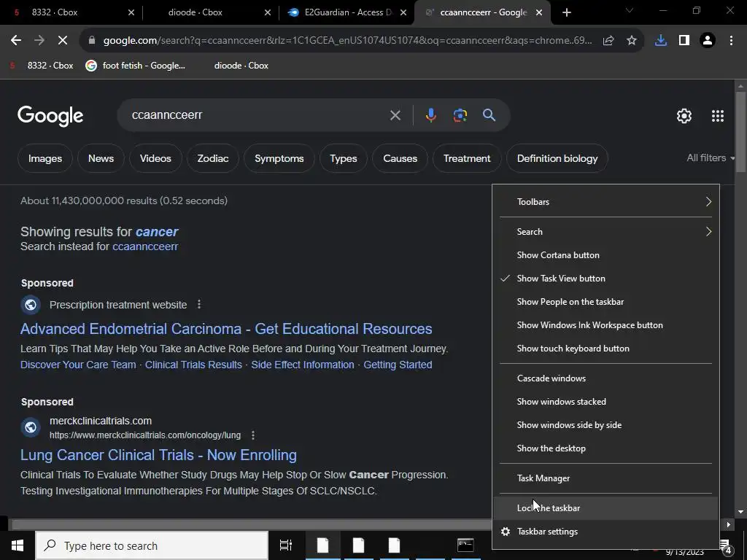Open the All filters dropdown
The width and height of the screenshot is (747, 560).
(711, 157)
